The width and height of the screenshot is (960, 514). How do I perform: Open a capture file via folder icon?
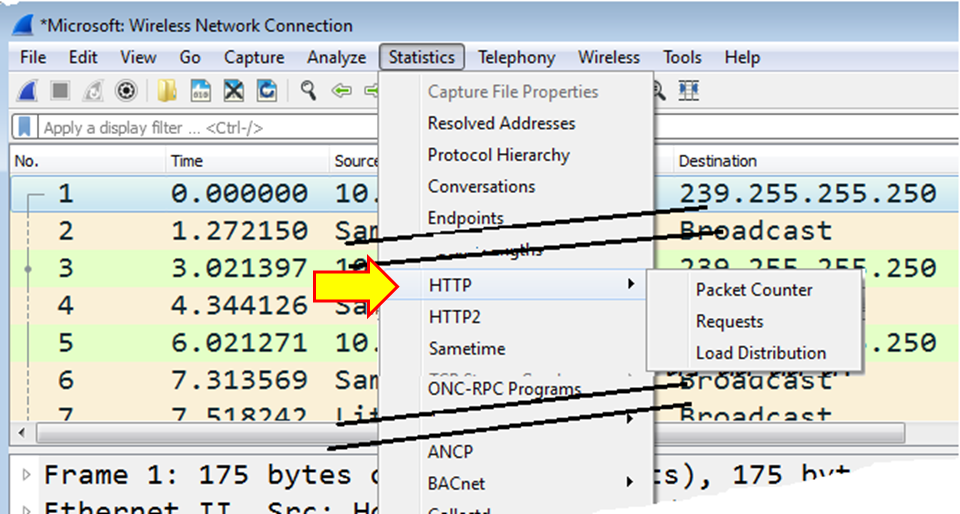(167, 91)
